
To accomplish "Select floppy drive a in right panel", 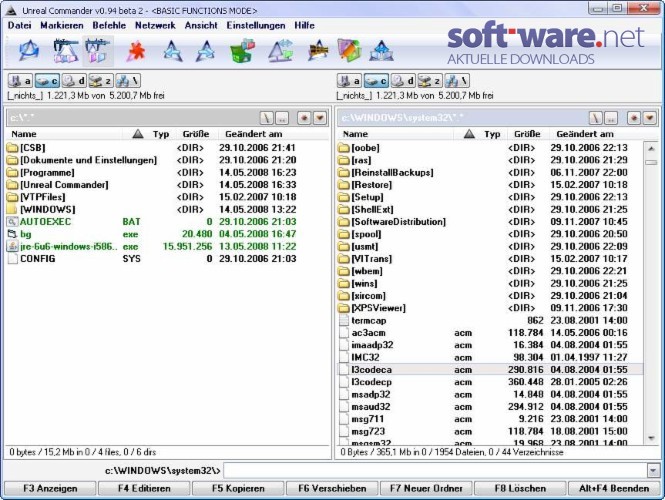I will pos(349,81).
